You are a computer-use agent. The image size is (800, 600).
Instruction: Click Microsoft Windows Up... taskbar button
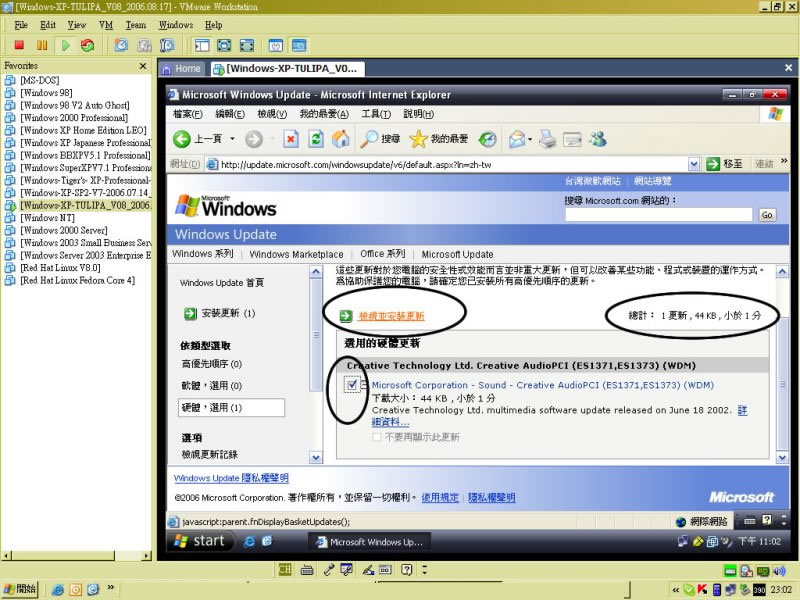point(369,542)
